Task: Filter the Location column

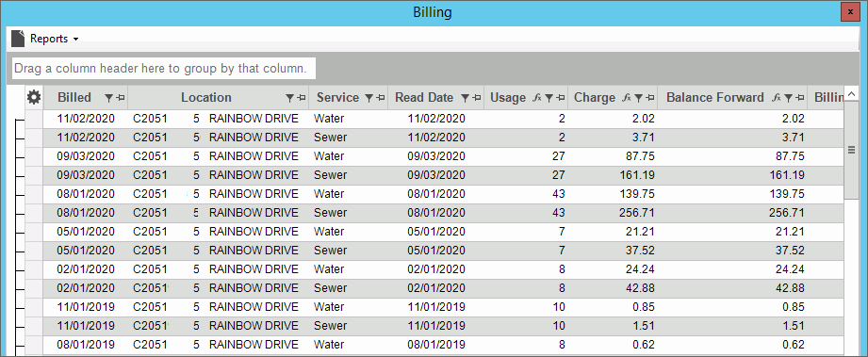Action: (x=289, y=98)
